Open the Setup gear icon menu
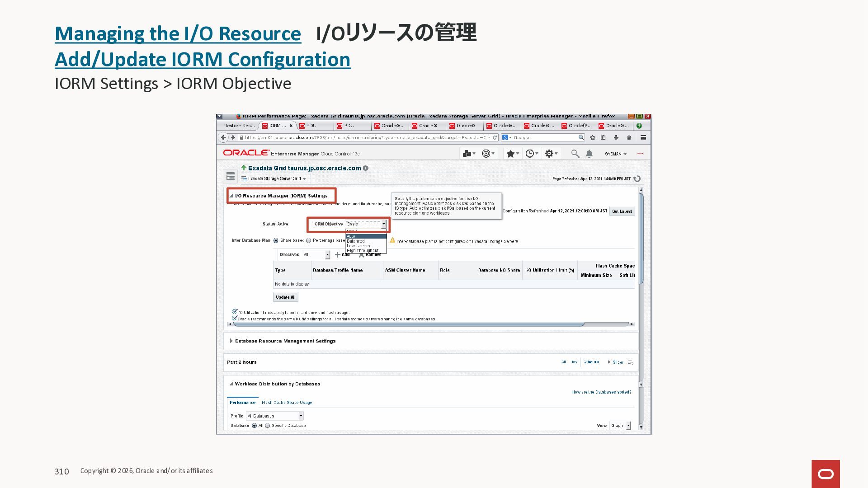This screenshot has width=868, height=488. click(550, 154)
